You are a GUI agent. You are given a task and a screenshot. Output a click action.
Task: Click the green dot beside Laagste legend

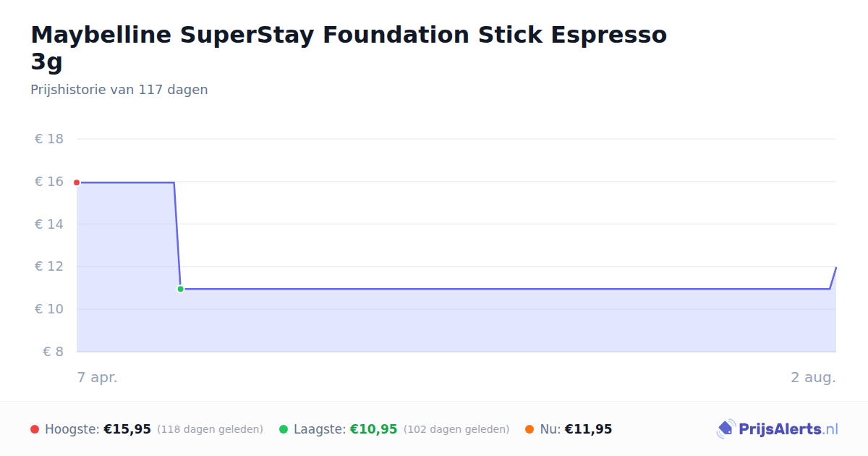(x=284, y=429)
